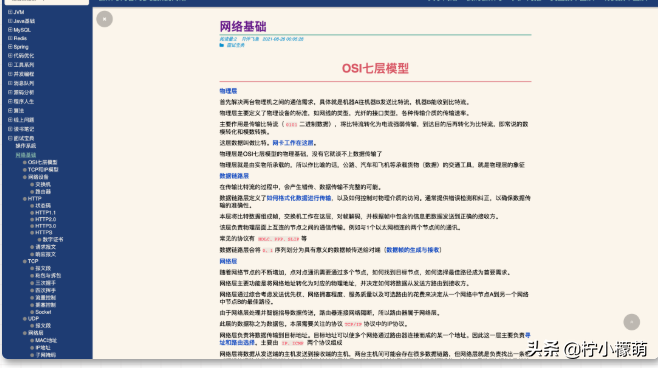This screenshot has height=368, width=658.
Task: Jump to the HTTP outline heading
Action: click(x=34, y=199)
